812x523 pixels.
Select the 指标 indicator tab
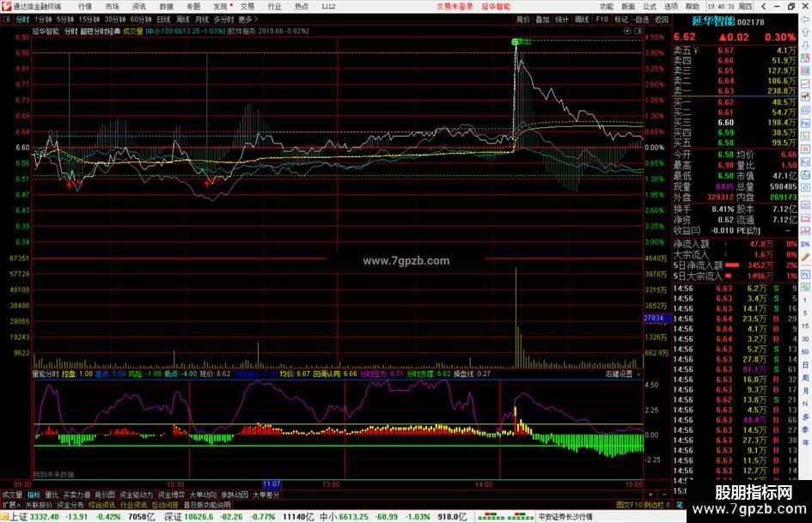point(34,495)
